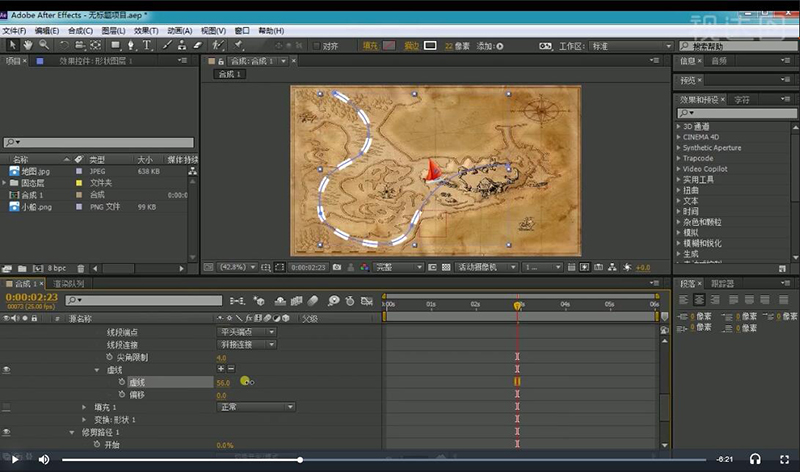This screenshot has height=472, width=800.
Task: Open the 线段端点 dropdown
Action: pyautogui.click(x=246, y=332)
